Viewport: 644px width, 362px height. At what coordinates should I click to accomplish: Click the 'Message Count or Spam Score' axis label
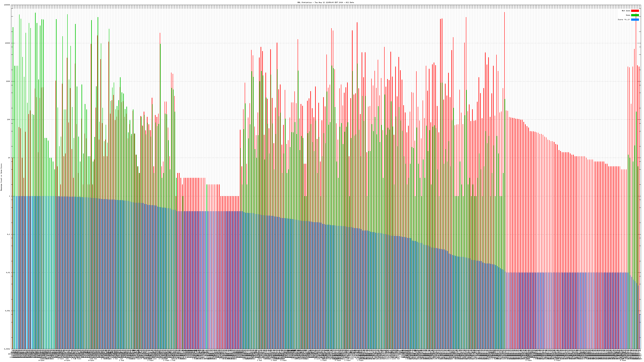click(x=1, y=177)
